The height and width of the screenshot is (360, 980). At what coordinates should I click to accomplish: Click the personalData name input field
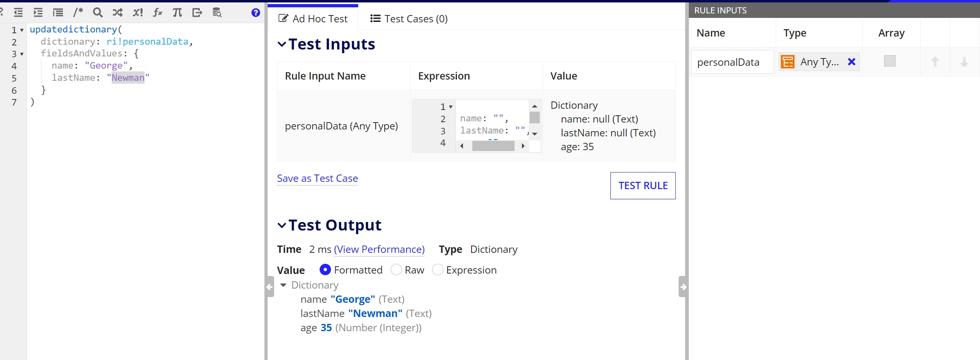pyautogui.click(x=732, y=62)
